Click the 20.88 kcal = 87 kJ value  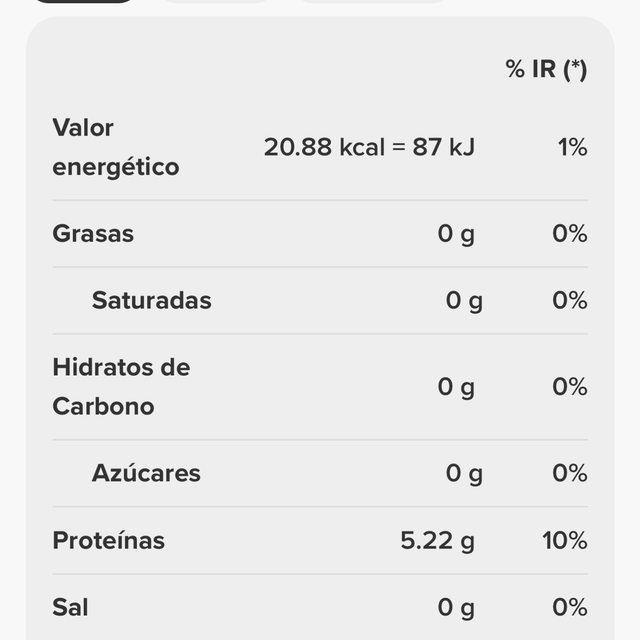pos(369,147)
